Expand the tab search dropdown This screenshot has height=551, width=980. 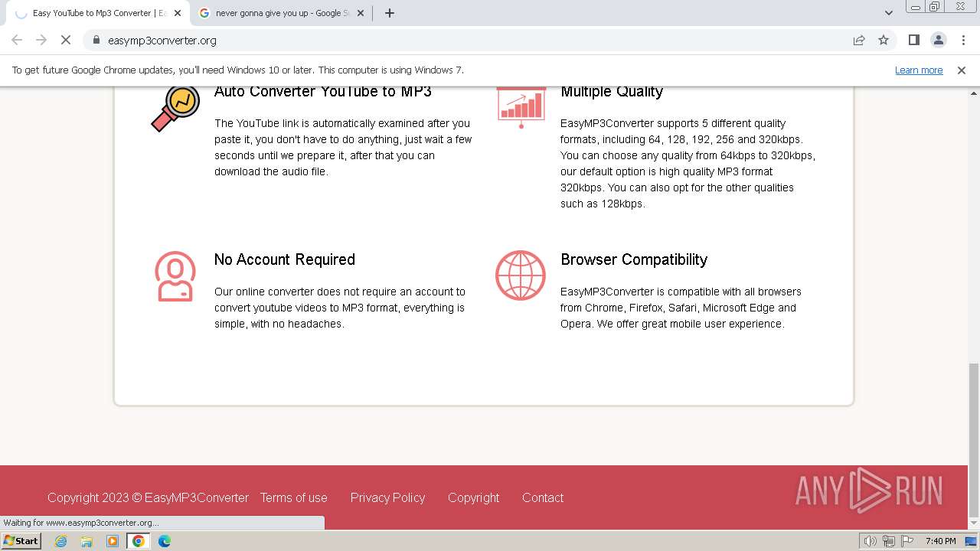(888, 13)
